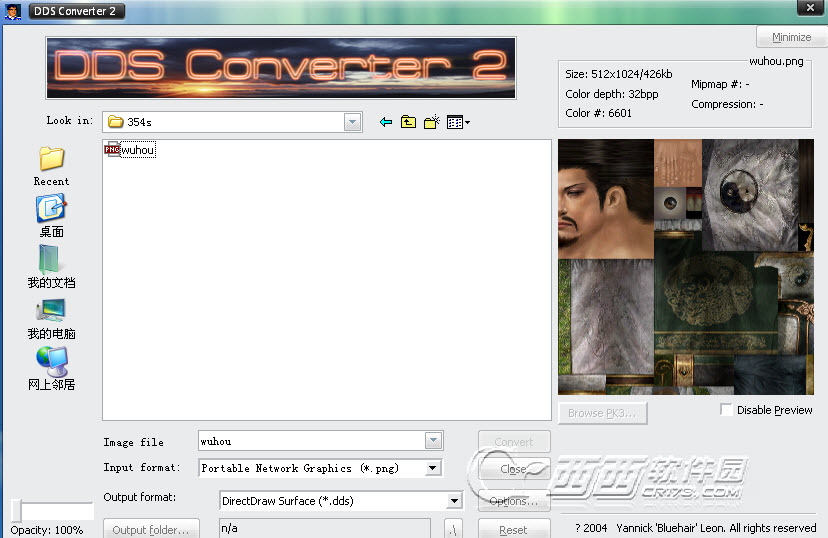The image size is (828, 538).
Task: Open the Options dialog button
Action: coord(514,501)
